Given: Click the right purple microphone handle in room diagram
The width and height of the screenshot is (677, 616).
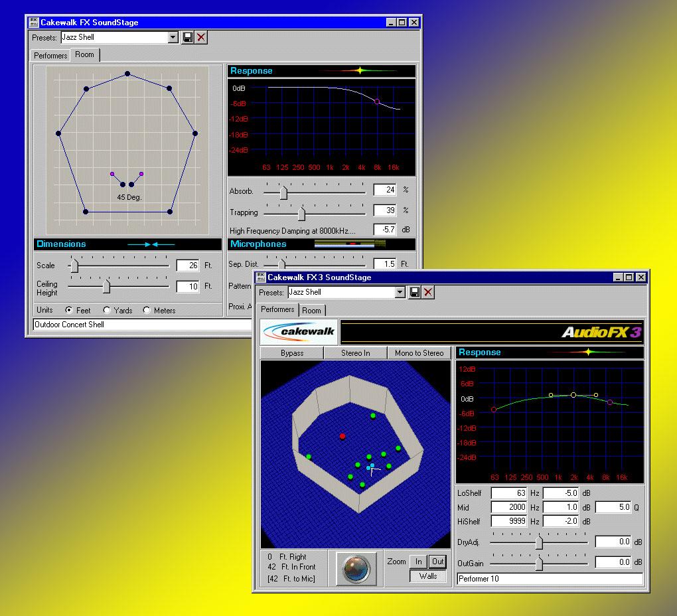Looking at the screenshot, I should click(x=141, y=174).
